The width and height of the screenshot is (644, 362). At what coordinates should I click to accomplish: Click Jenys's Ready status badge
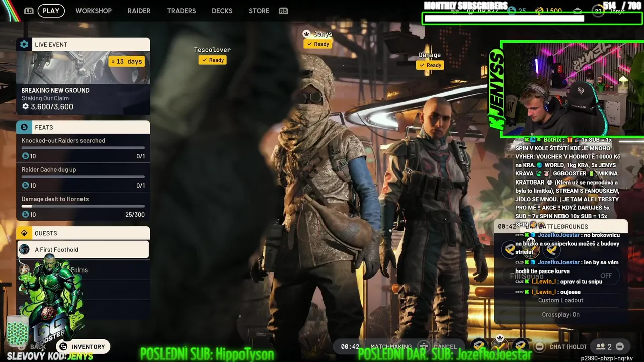(x=317, y=44)
